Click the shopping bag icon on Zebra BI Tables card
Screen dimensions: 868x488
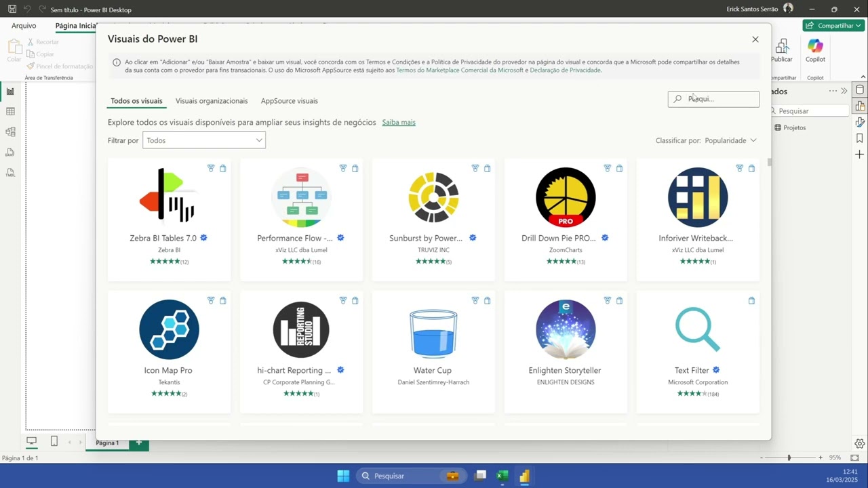[x=223, y=168]
